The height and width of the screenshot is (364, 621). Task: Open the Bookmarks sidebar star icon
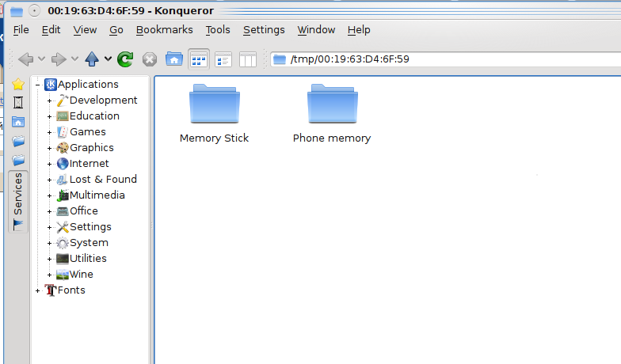pyautogui.click(x=17, y=84)
